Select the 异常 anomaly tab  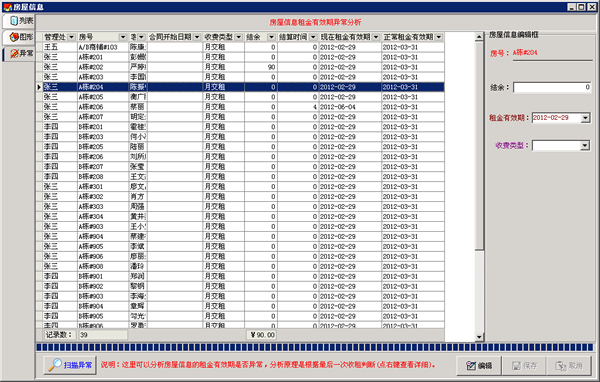click(19, 54)
